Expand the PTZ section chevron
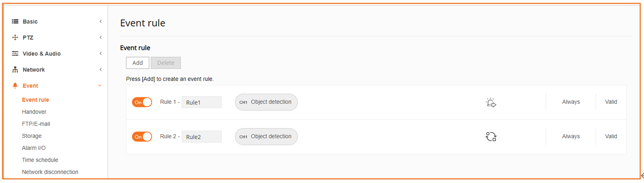This screenshot has height=183, width=644. point(101,37)
